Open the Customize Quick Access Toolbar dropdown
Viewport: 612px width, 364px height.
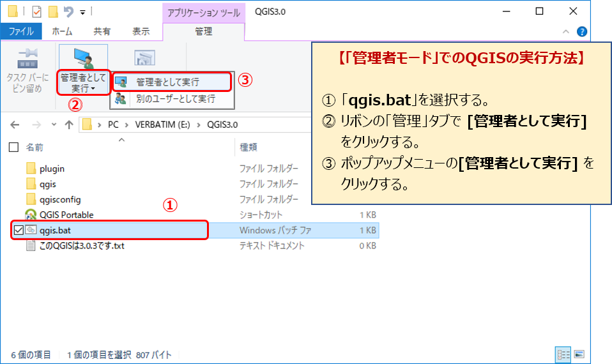pos(82,13)
